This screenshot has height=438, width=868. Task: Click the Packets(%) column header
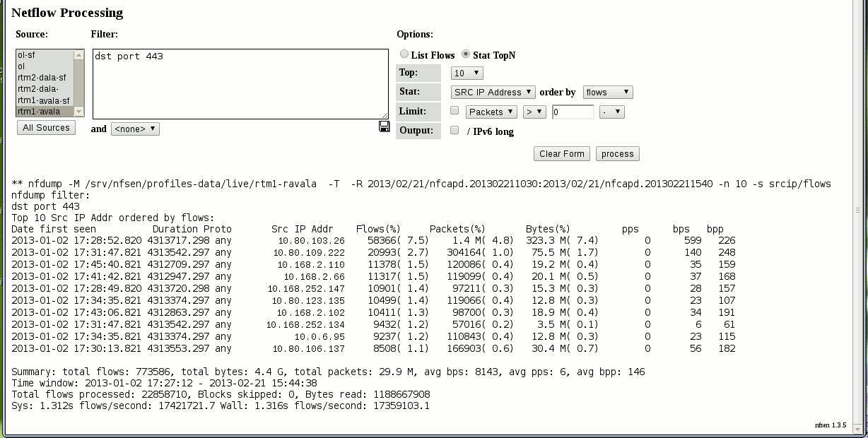457,229
